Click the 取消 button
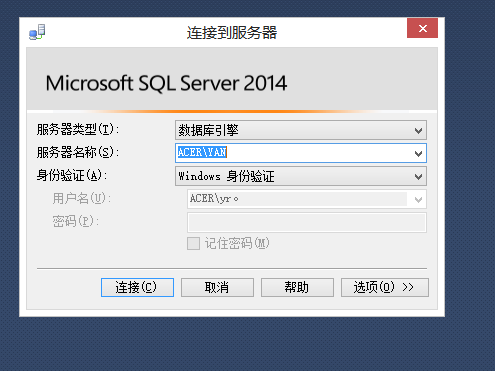 click(x=217, y=287)
